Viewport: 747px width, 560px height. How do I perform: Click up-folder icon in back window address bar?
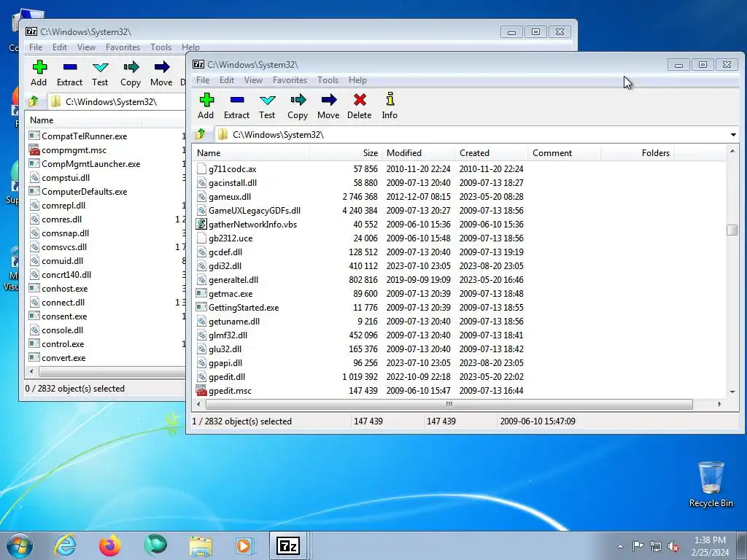[x=34, y=101]
